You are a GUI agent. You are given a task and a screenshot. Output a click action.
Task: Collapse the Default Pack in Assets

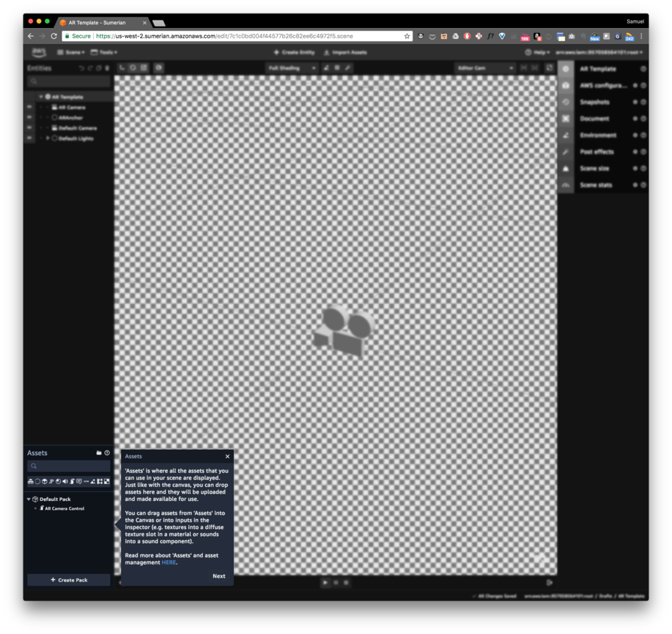point(28,499)
